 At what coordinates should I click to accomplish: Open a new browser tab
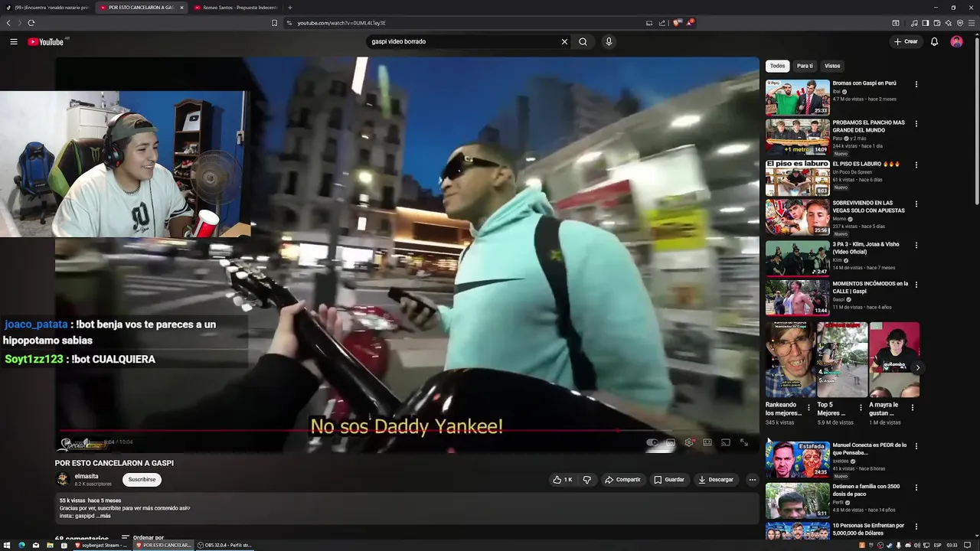pyautogui.click(x=289, y=8)
